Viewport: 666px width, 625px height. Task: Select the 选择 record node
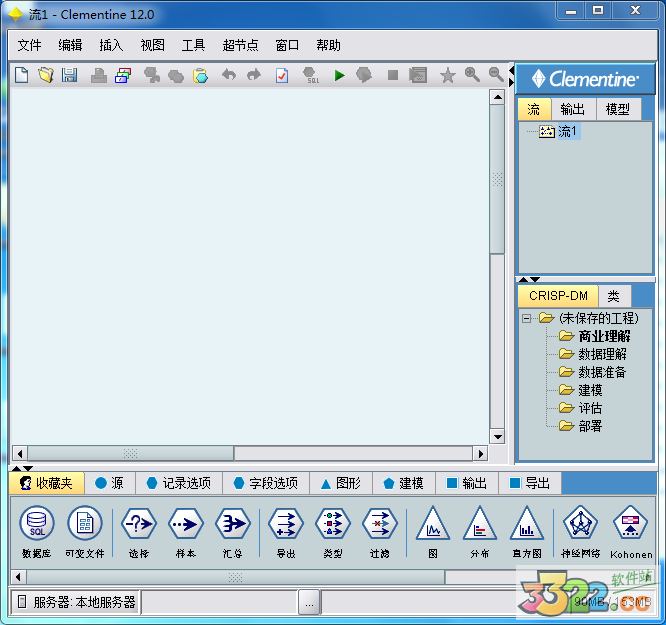139,532
